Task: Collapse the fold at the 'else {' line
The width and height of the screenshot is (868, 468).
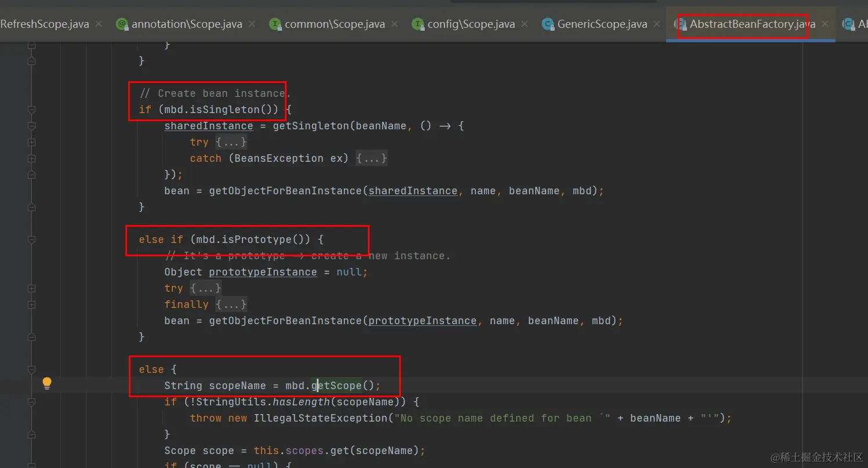Action: [32, 369]
